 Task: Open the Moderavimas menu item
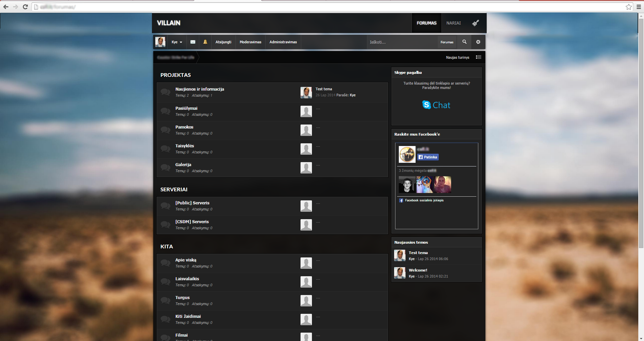click(251, 42)
